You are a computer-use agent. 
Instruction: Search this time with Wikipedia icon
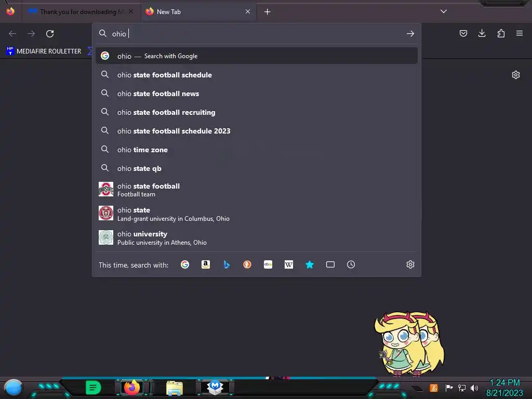[289, 264]
